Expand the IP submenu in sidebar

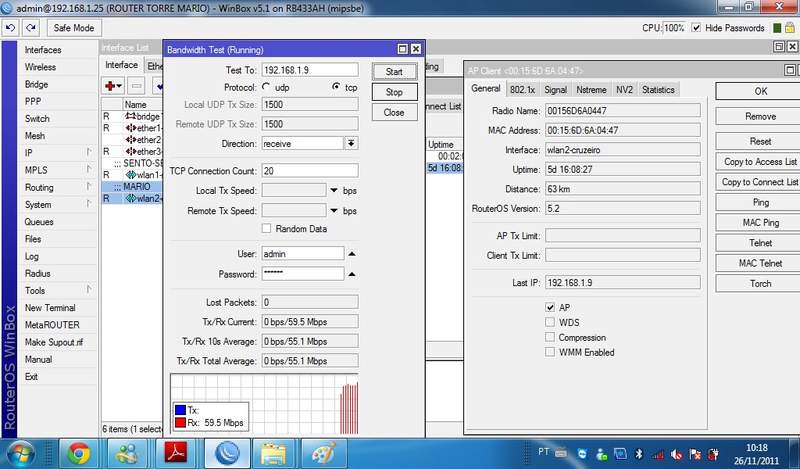point(89,152)
